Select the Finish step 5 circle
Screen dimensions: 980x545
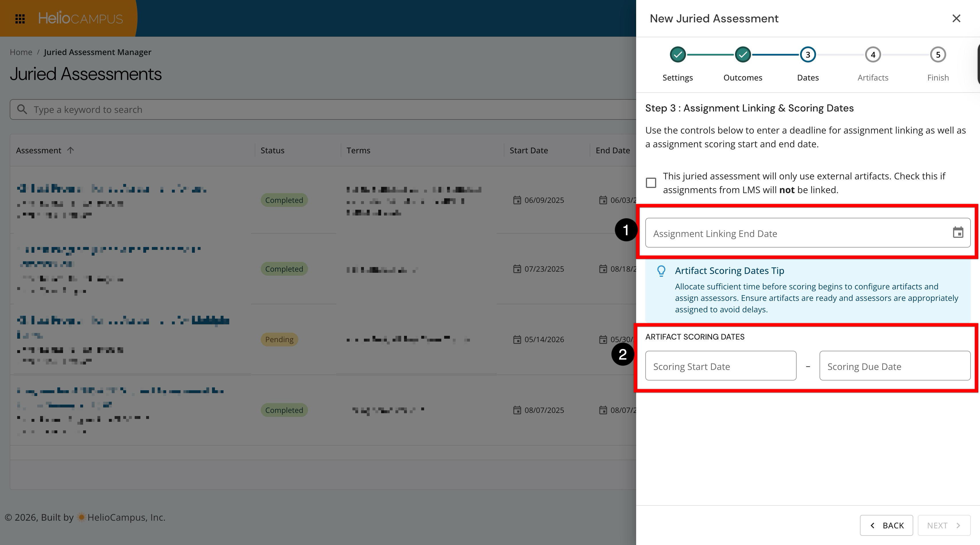[x=938, y=54]
